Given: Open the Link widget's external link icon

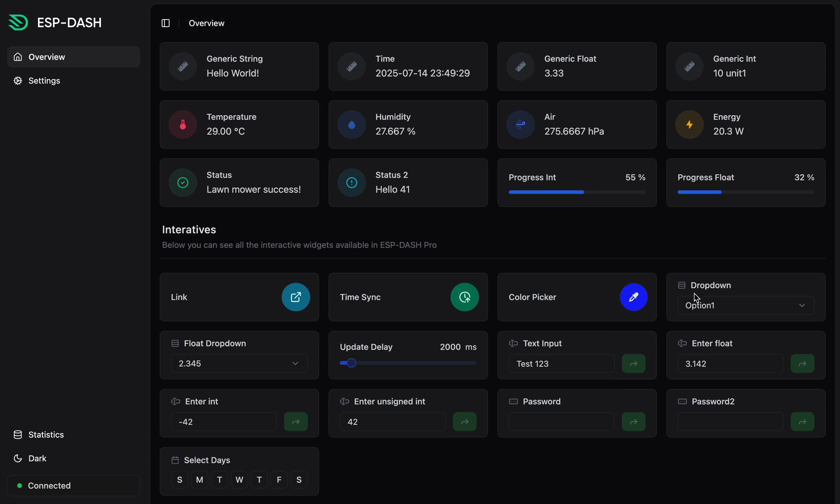Looking at the screenshot, I should (295, 297).
